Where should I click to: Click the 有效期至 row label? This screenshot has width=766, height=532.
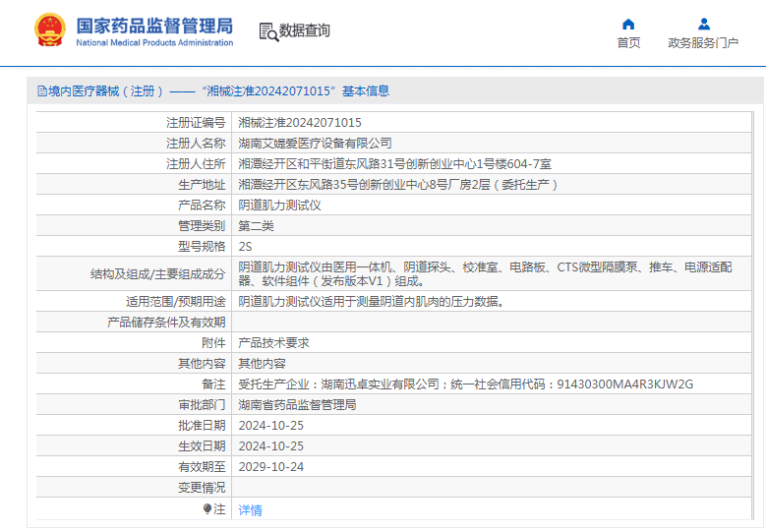[202, 467]
